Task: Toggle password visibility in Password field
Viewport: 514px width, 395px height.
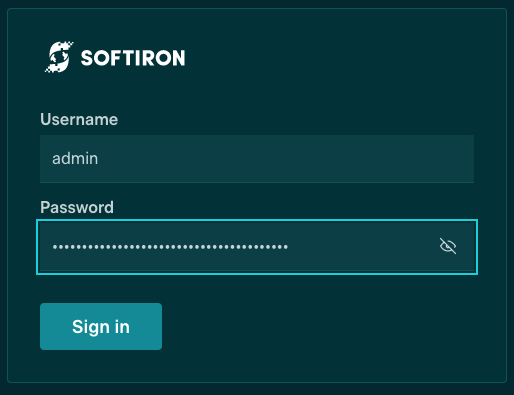Action: point(448,246)
